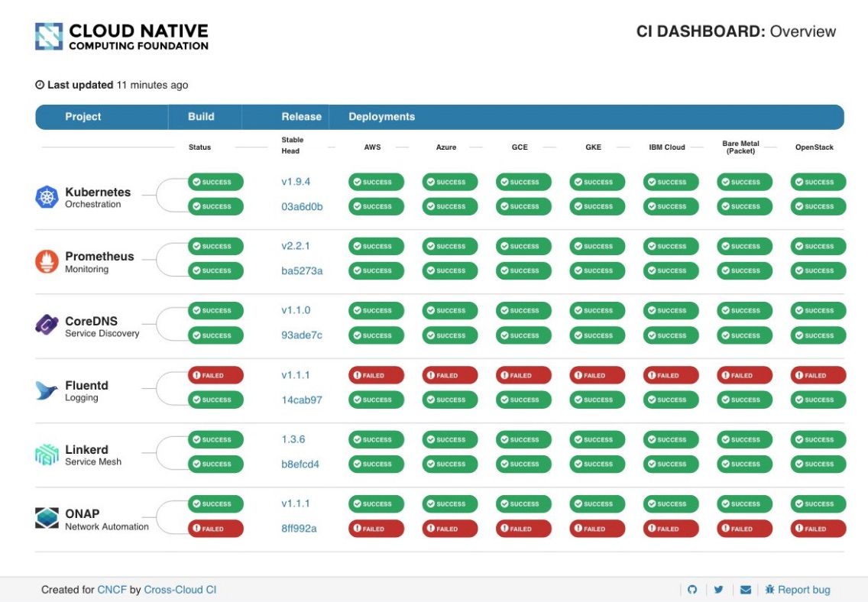This screenshot has width=868, height=602.
Task: Click the CoreDNS project name
Action: coord(92,321)
